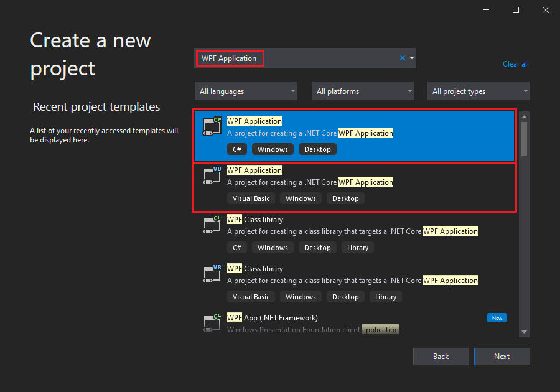Open the All project types dropdown

coord(477,91)
